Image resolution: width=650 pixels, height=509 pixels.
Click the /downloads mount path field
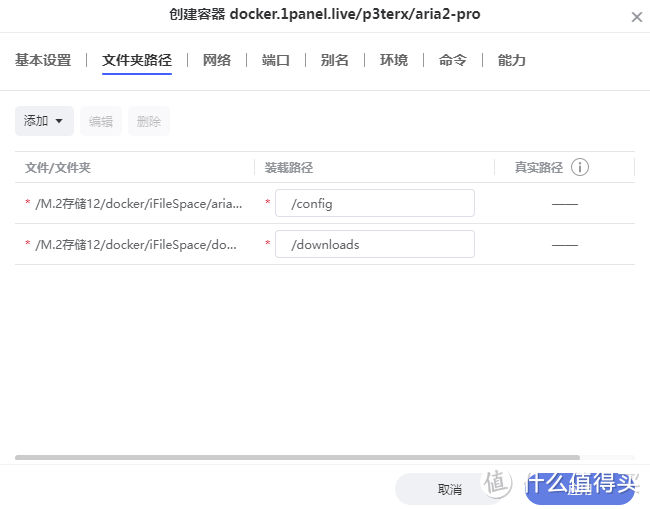[375, 244]
